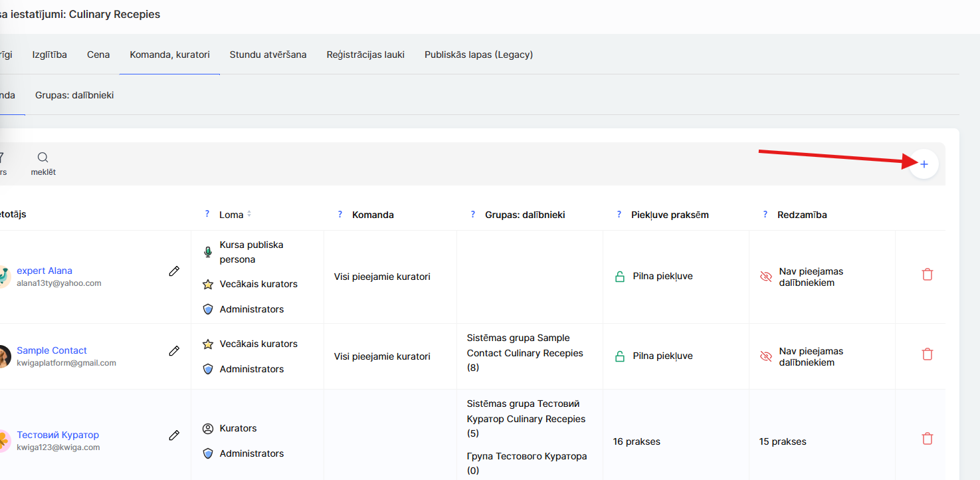Delete expert Alana with trash icon
Image resolution: width=980 pixels, height=480 pixels.
point(928,274)
